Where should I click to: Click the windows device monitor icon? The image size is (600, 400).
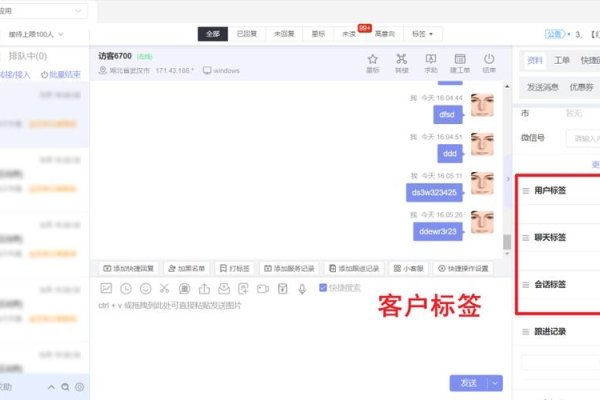click(x=207, y=70)
